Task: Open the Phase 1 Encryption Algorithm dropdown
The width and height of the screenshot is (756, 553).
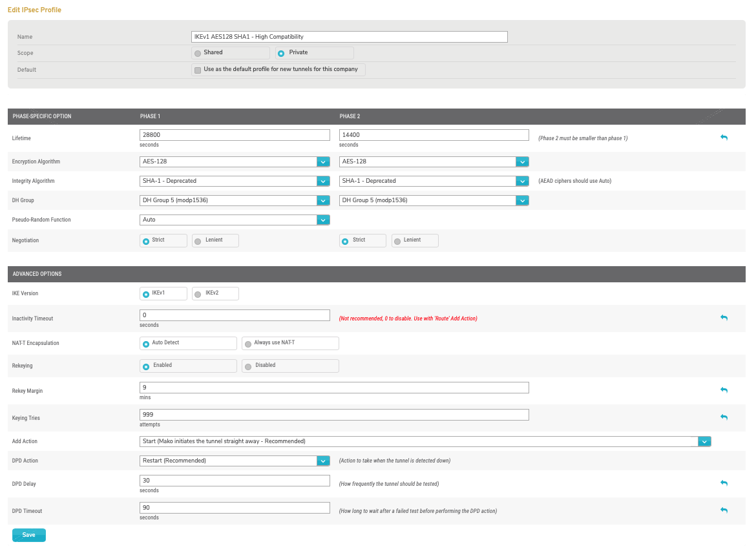Action: (x=322, y=162)
